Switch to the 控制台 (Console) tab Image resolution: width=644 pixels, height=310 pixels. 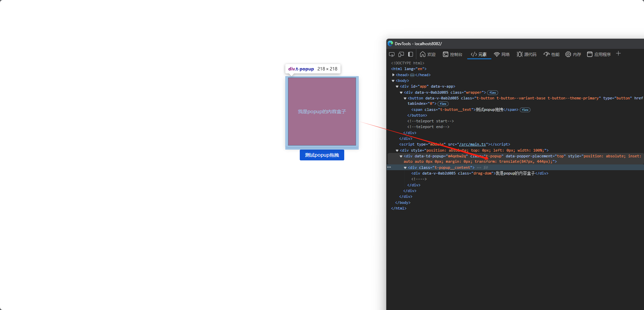pyautogui.click(x=452, y=54)
